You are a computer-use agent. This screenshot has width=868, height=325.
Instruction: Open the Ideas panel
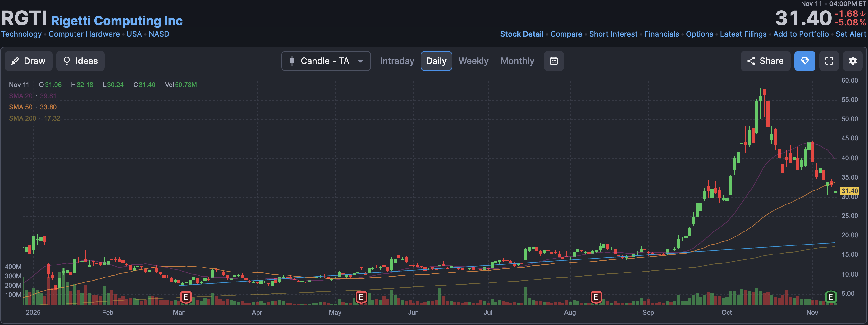(80, 61)
